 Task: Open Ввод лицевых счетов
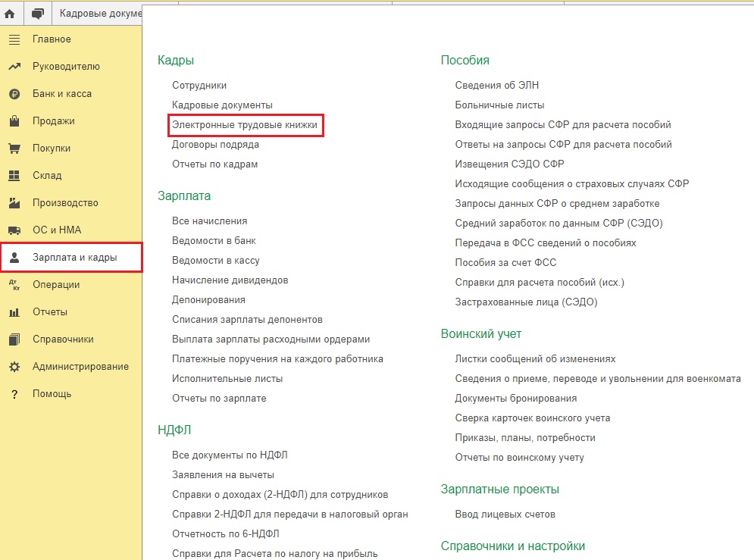505,514
